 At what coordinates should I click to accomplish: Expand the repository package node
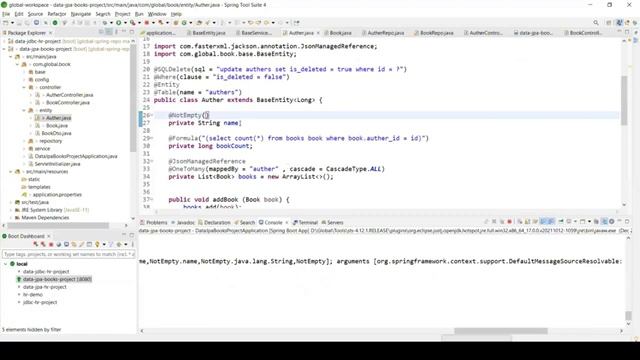(x=24, y=141)
